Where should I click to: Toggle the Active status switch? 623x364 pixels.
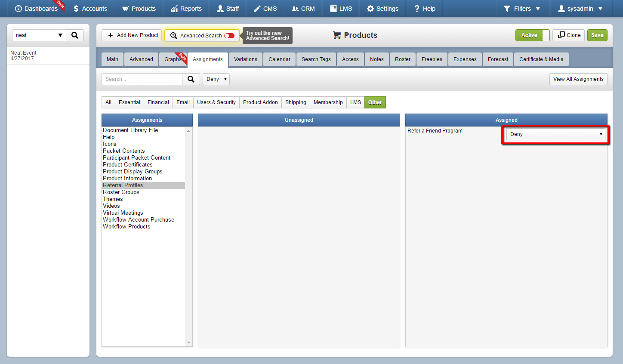click(533, 35)
